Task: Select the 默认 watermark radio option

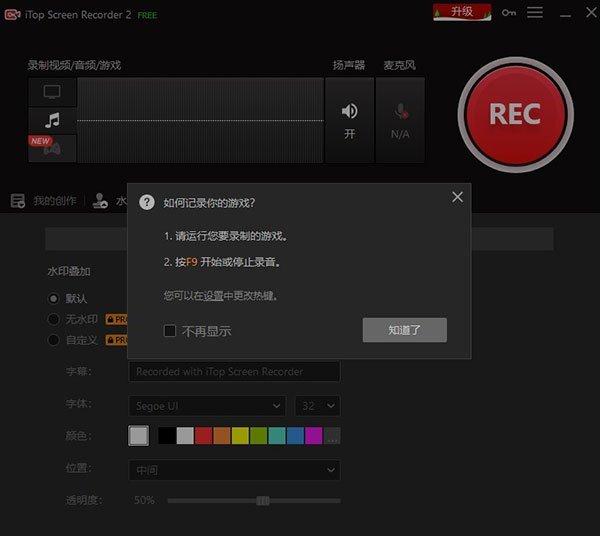Action: coord(54,298)
